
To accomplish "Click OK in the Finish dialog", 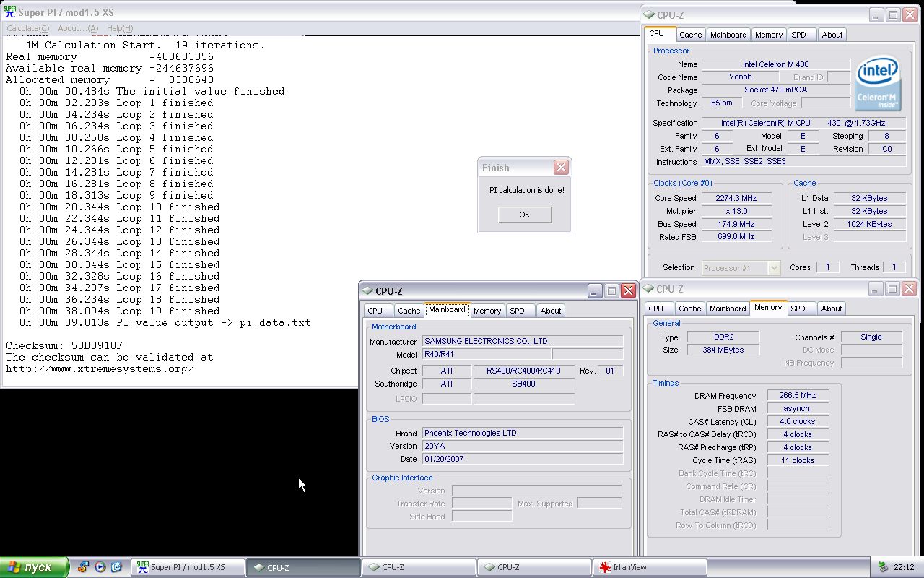I will tap(525, 215).
